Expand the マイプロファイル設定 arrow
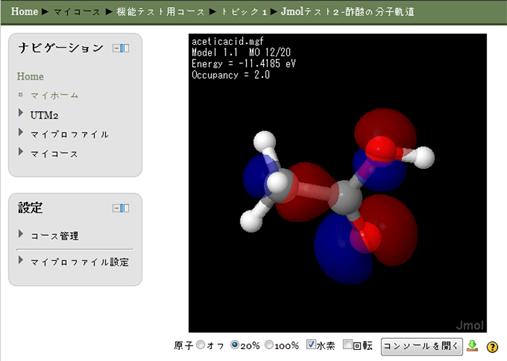The image size is (507, 361). (x=21, y=260)
